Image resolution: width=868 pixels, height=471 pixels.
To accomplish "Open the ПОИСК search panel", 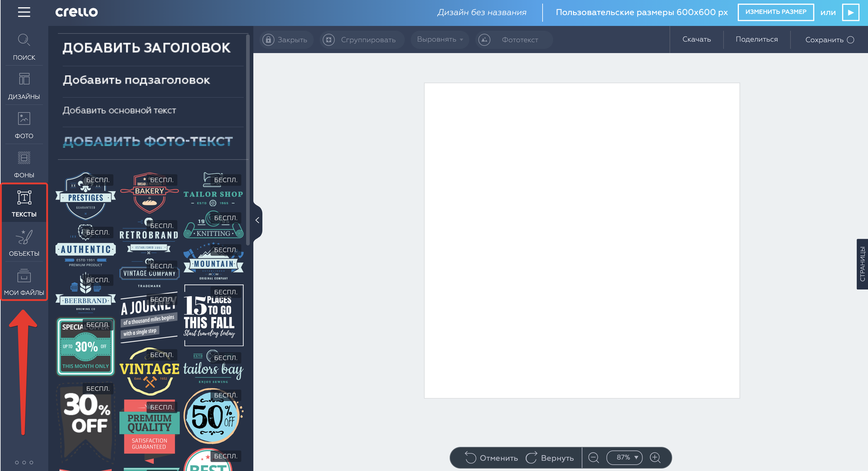I will click(24, 47).
